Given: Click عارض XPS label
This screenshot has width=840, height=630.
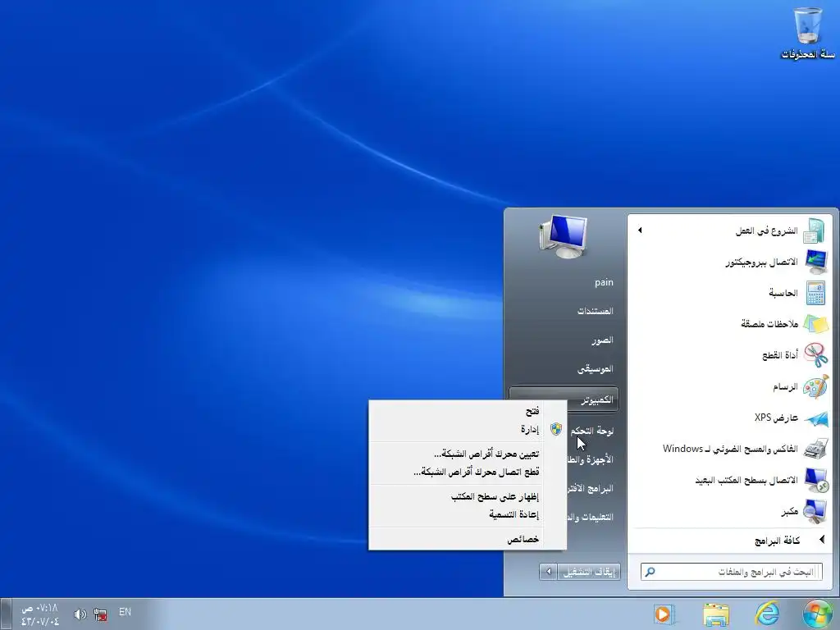Looking at the screenshot, I should click(776, 418).
